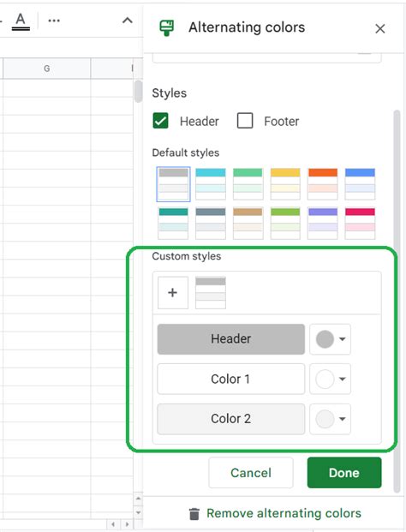
Task: Click the sheet scroll right arrow
Action: (x=127, y=524)
